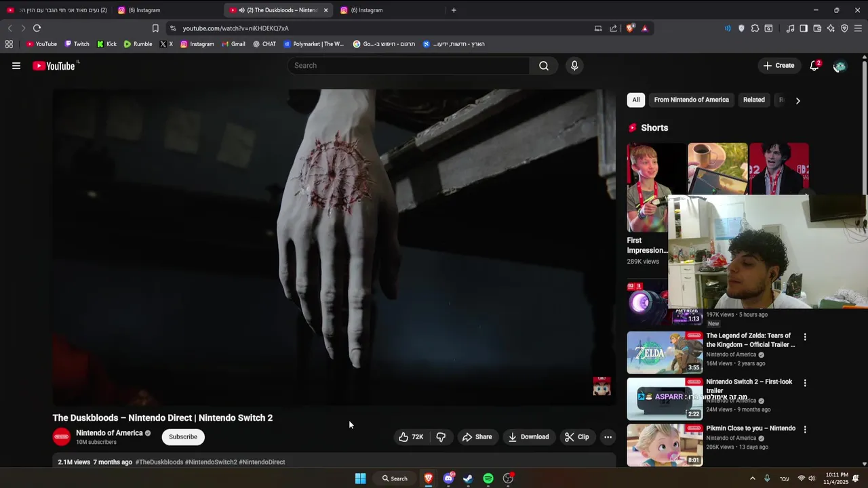Open the coffee cup short thumbnail

pyautogui.click(x=717, y=168)
